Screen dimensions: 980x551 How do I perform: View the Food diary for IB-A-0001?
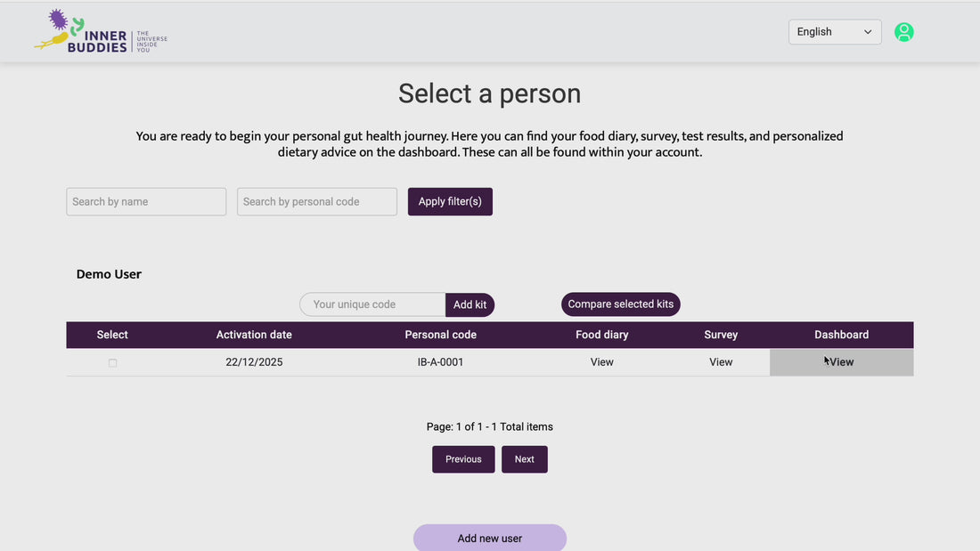pos(601,362)
